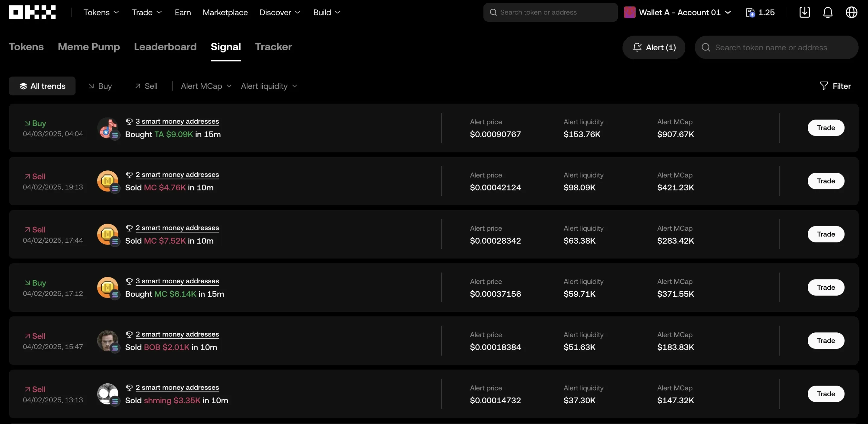Click the $37.30K alert liquidity value
The width and height of the screenshot is (868, 424).
(580, 401)
